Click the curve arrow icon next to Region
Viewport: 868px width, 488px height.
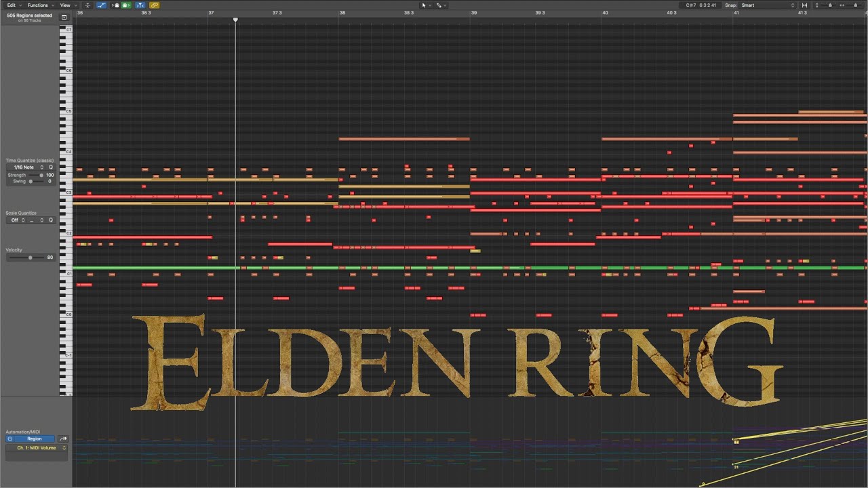pyautogui.click(x=63, y=439)
